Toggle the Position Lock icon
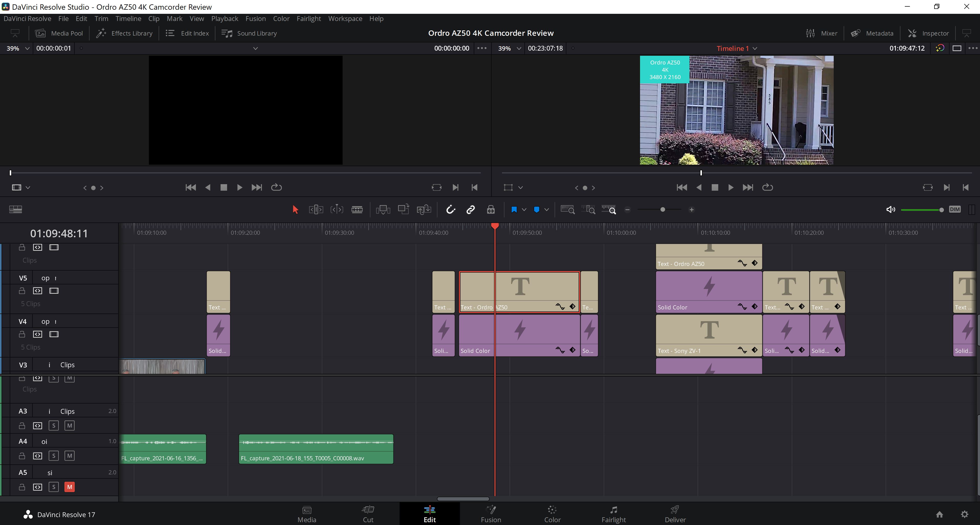Viewport: 980px width, 525px height. click(491, 210)
